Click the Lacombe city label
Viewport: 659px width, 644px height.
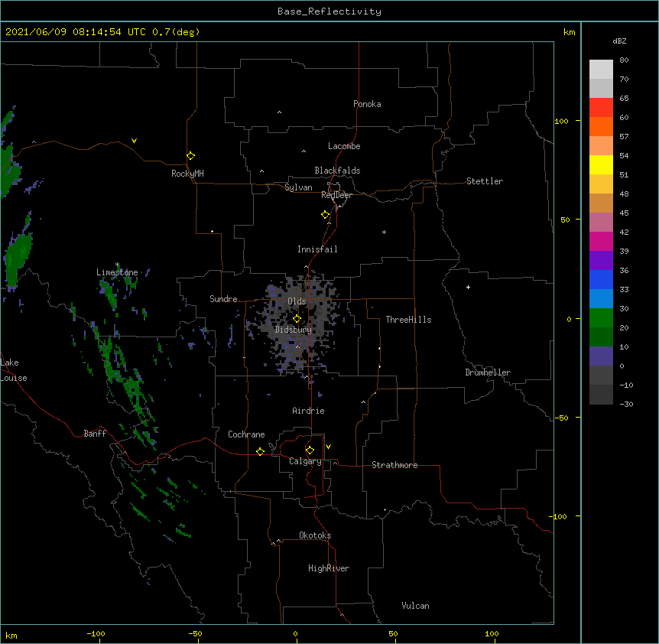pos(344,146)
